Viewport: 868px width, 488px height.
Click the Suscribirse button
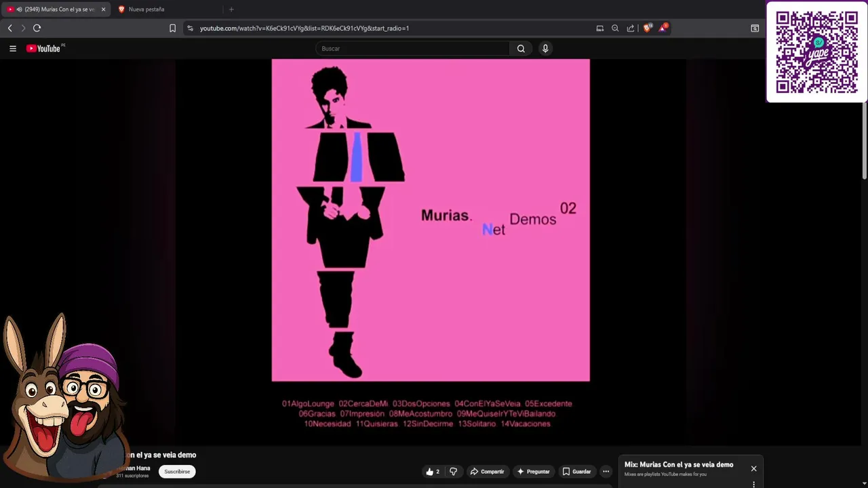pos(177,472)
